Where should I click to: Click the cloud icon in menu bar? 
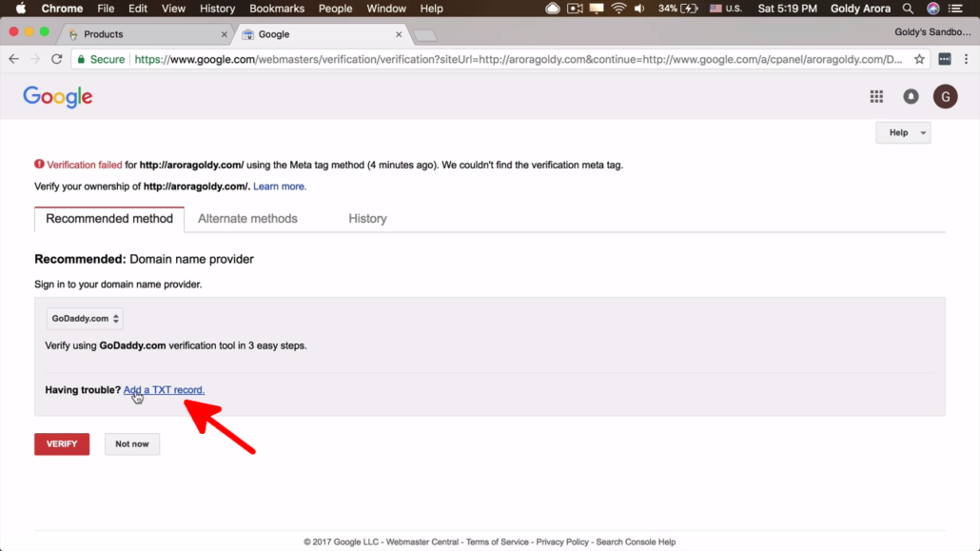click(x=553, y=9)
